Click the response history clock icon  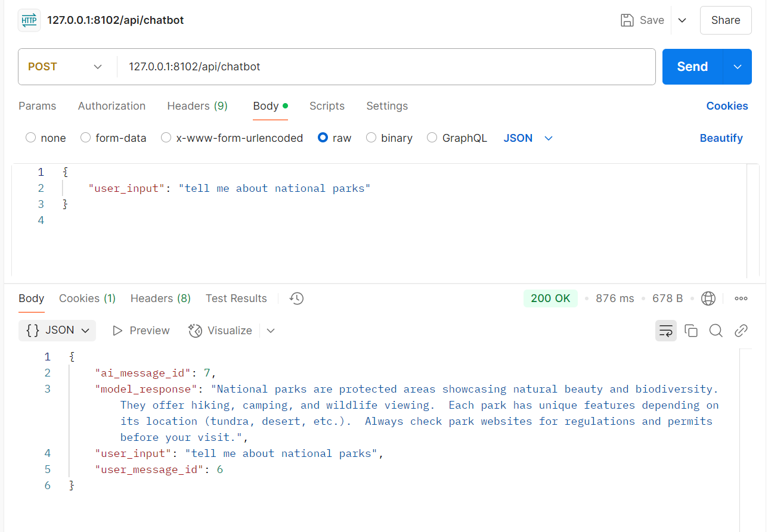click(x=296, y=298)
